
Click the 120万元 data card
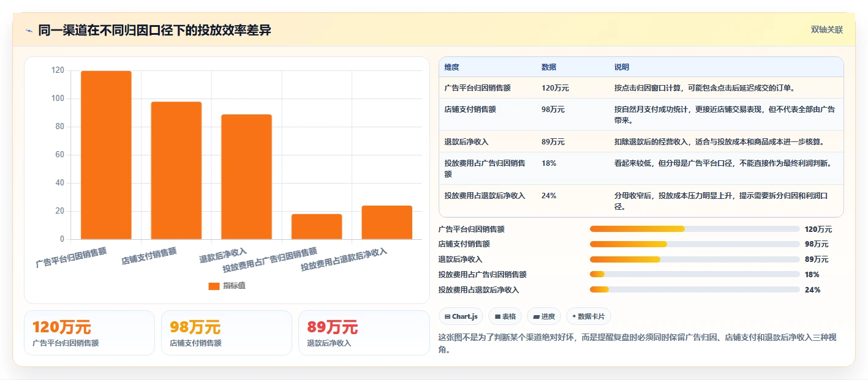click(x=89, y=332)
